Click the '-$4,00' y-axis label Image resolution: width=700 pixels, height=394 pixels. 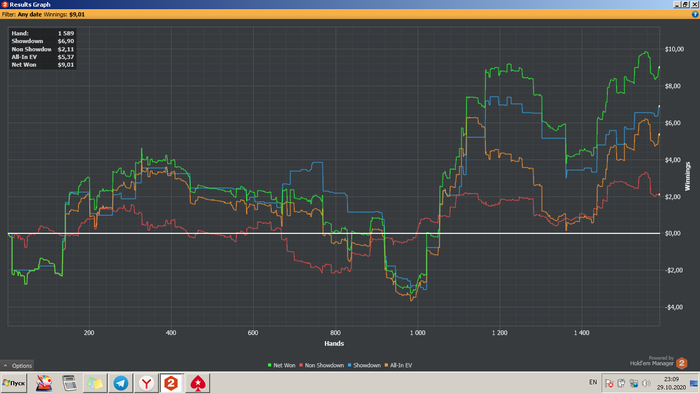coord(674,307)
